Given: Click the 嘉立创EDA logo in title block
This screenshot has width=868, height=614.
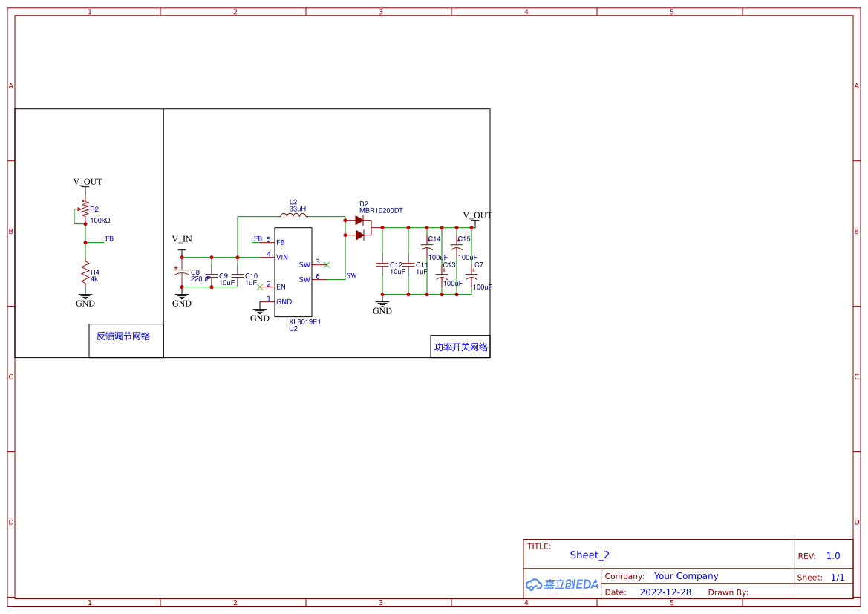Looking at the screenshot, I should (562, 584).
